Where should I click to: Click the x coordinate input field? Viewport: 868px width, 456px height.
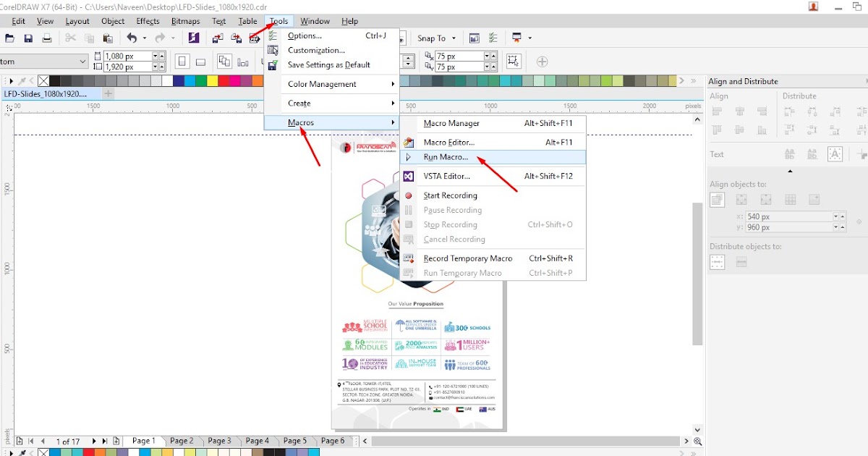[788, 216]
